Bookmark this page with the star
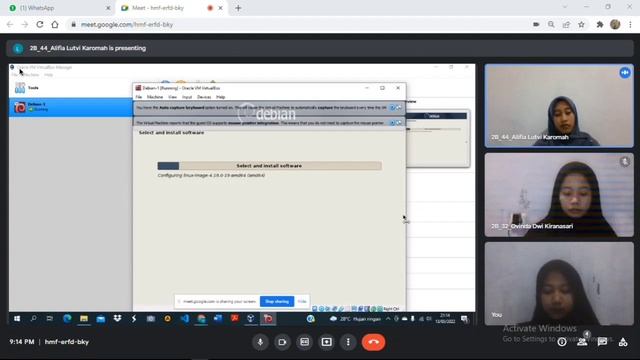 (582, 24)
